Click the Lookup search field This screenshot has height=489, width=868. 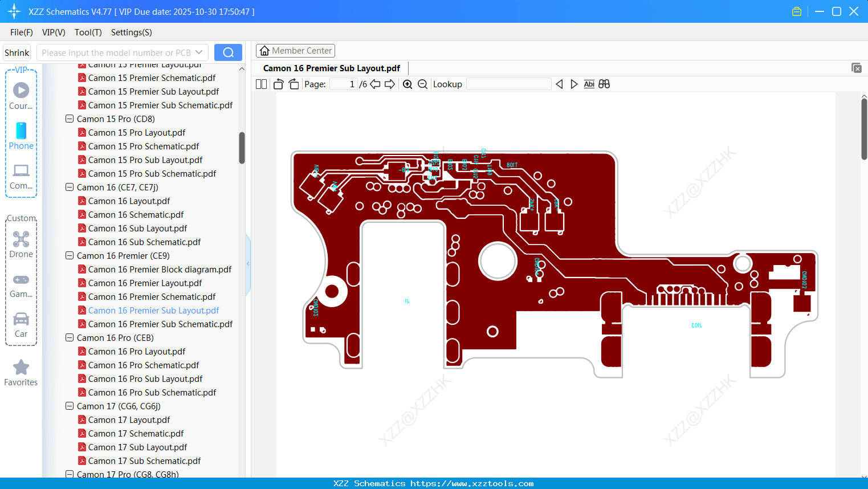tap(509, 84)
